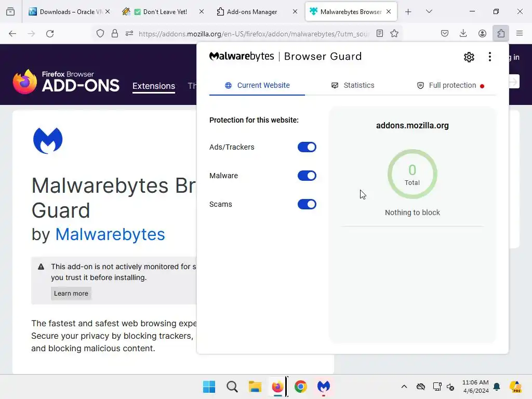Viewport: 532px width, 399px height.
Task: Open the Malwarebytes author link
Action: [110, 234]
